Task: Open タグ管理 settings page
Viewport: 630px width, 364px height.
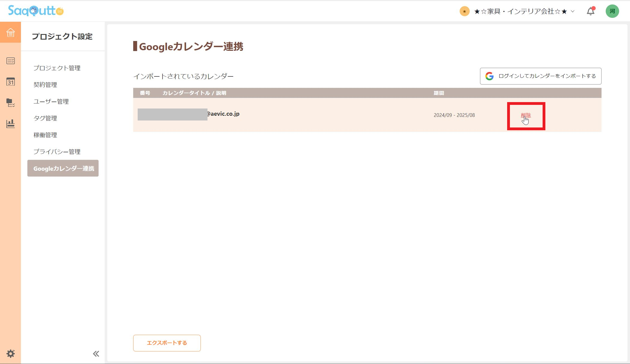Action: (45, 118)
